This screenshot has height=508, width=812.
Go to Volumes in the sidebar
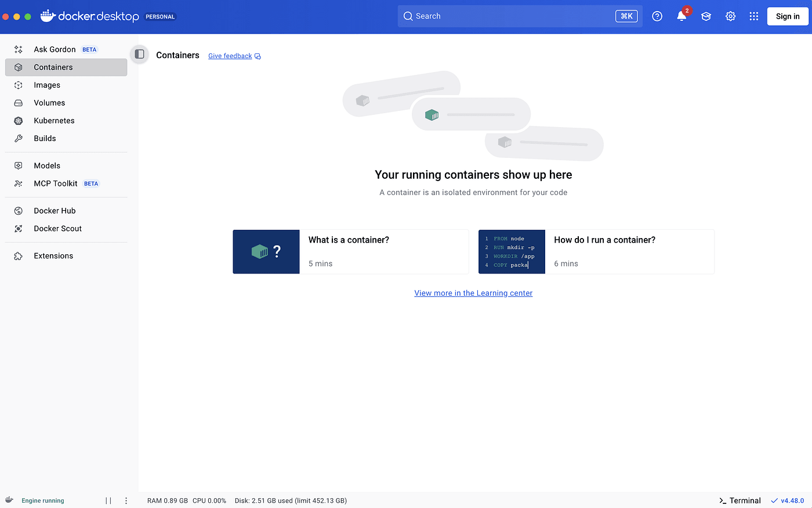[x=49, y=103]
